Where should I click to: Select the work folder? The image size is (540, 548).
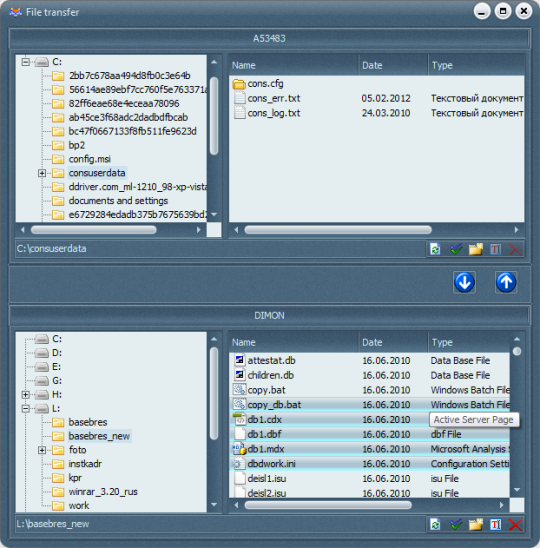(x=79, y=506)
